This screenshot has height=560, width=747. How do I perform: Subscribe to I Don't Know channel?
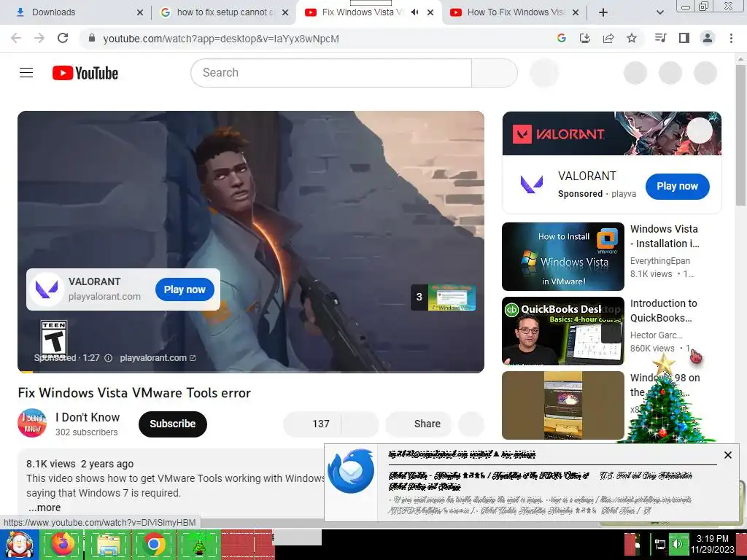(x=172, y=424)
